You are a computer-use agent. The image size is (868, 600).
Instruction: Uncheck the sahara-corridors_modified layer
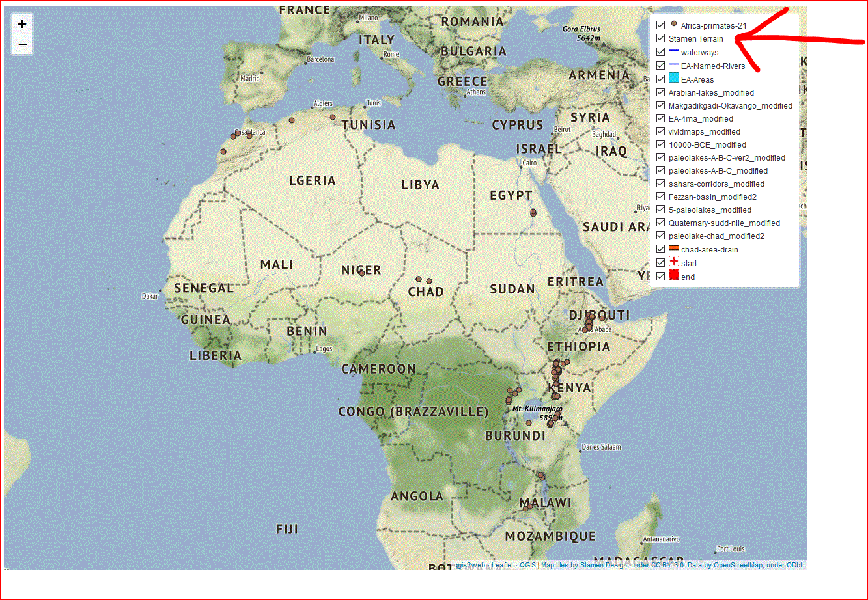tap(660, 184)
